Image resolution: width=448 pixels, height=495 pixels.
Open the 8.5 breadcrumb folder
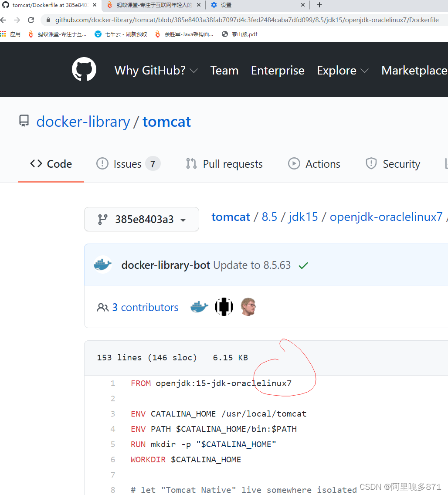tap(269, 217)
